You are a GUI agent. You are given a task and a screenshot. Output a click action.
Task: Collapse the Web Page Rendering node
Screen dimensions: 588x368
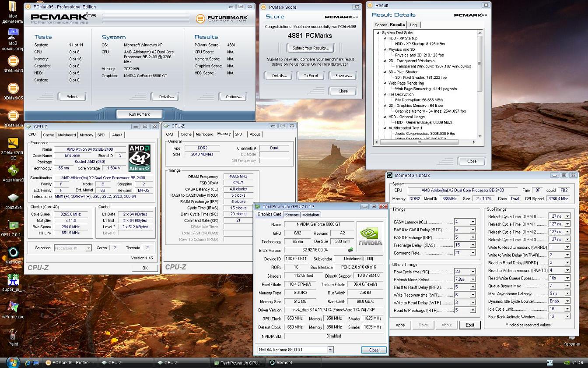pyautogui.click(x=385, y=83)
